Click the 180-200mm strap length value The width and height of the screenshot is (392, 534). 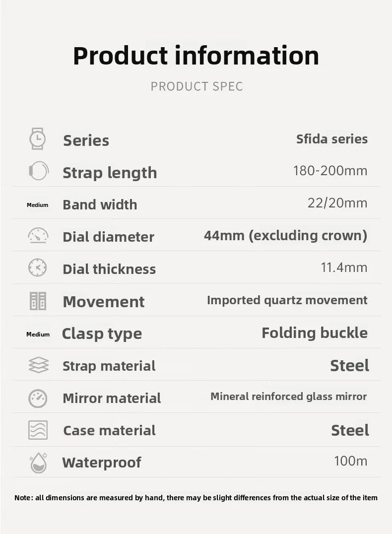click(x=330, y=171)
